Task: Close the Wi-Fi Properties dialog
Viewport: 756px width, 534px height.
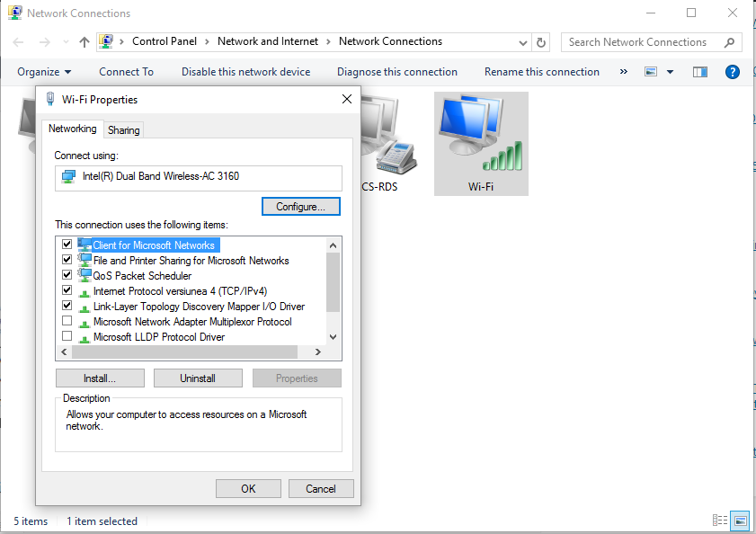Action: pyautogui.click(x=347, y=99)
